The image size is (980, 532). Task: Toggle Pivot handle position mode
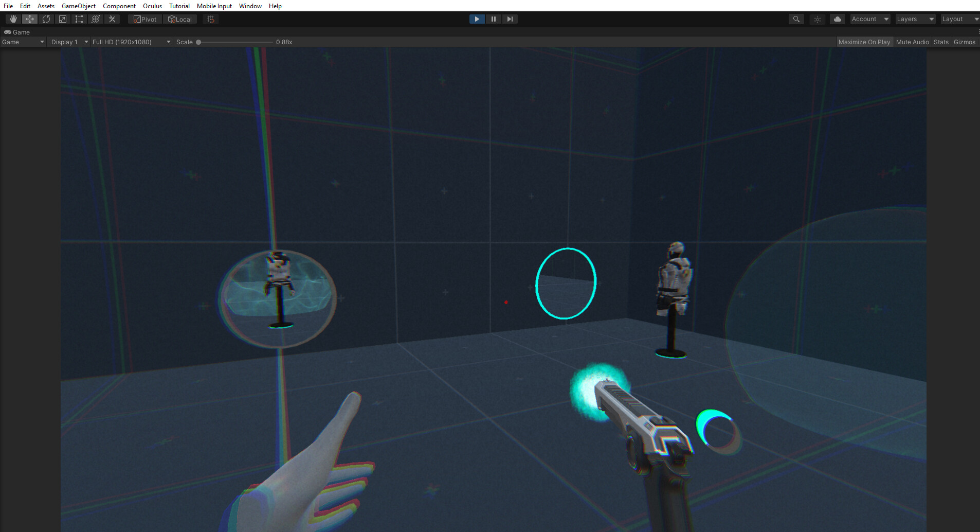coord(144,19)
